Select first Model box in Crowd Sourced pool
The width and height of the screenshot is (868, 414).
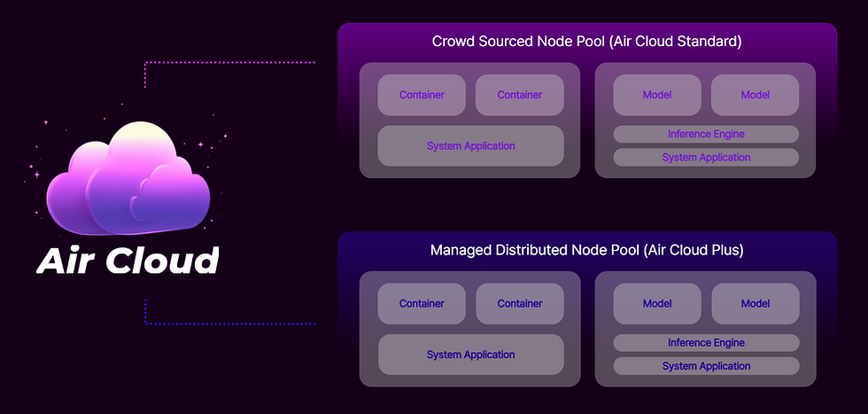pos(657,95)
